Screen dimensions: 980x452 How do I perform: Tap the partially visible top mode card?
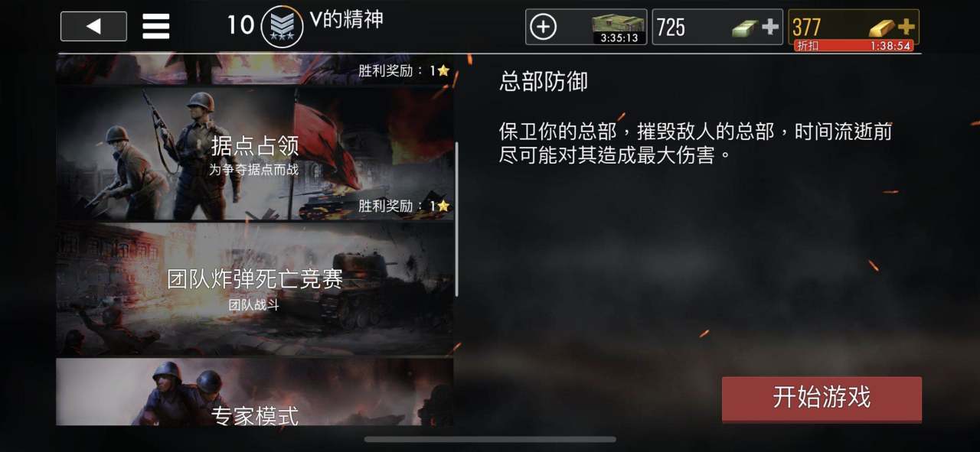[254, 70]
